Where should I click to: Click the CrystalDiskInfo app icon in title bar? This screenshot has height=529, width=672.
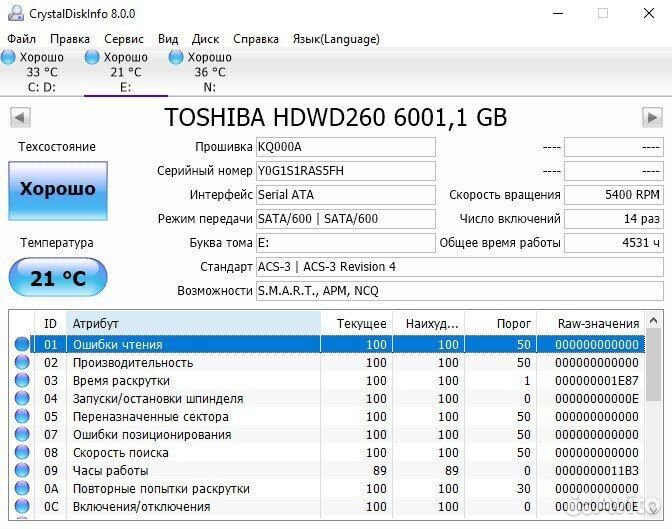(x=16, y=13)
